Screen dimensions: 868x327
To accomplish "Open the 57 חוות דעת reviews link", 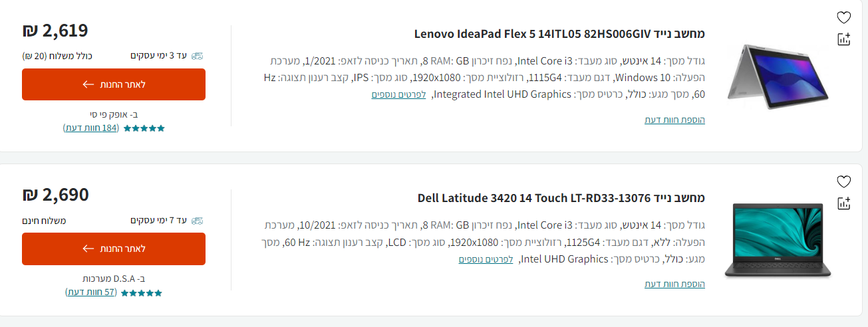I will click(x=91, y=292).
